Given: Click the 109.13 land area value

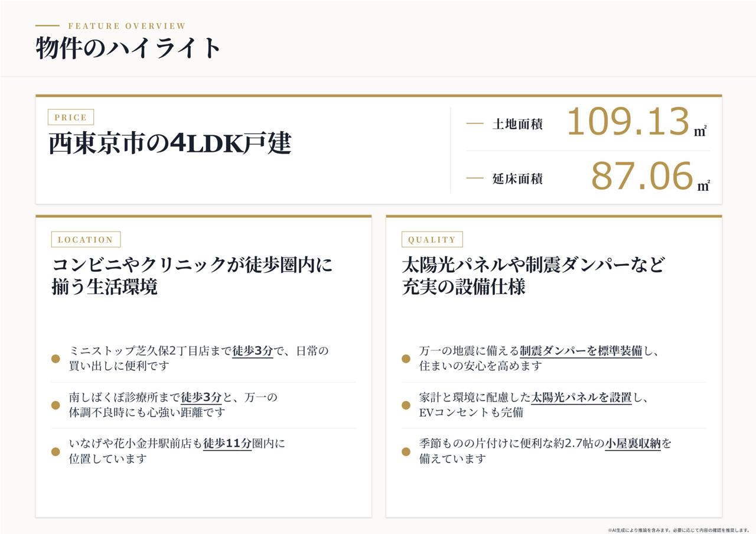Looking at the screenshot, I should 628,122.
